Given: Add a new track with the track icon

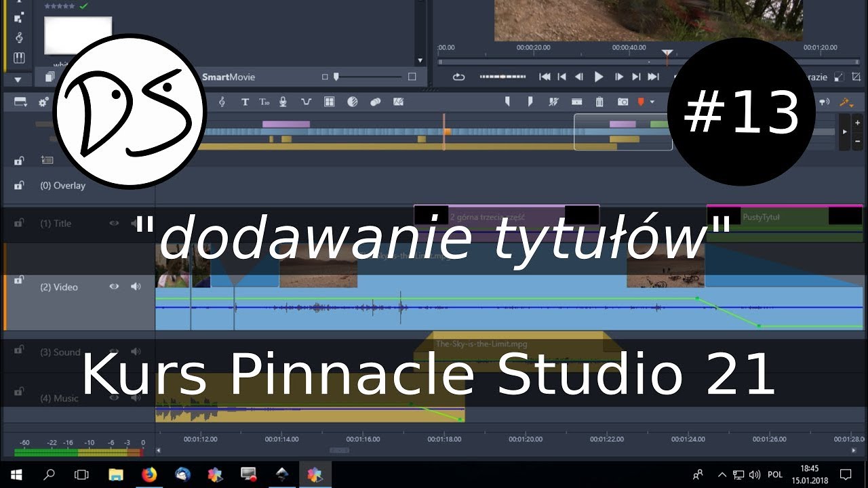Looking at the screenshot, I should (x=47, y=161).
